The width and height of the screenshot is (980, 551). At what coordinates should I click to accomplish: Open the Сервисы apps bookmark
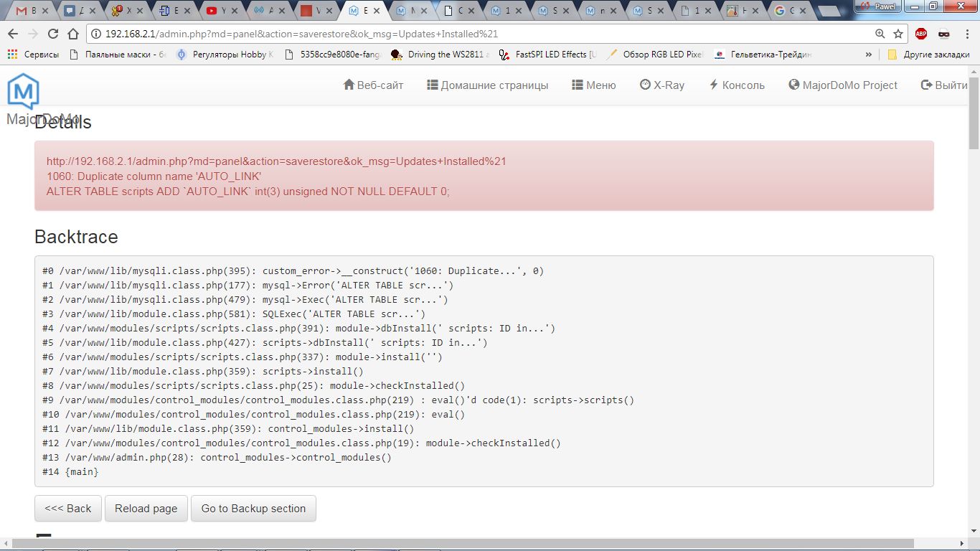(x=33, y=54)
